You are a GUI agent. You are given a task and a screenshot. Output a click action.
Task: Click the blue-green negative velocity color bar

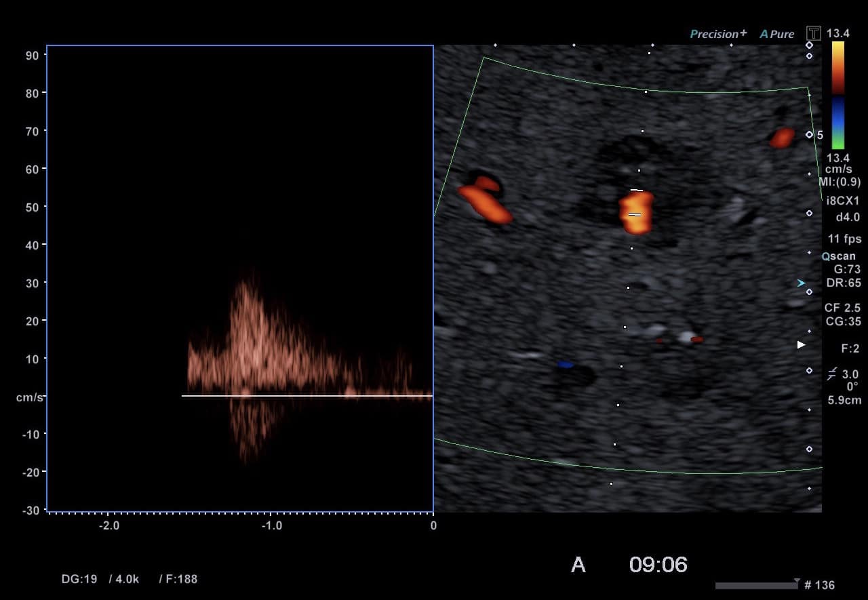838,122
